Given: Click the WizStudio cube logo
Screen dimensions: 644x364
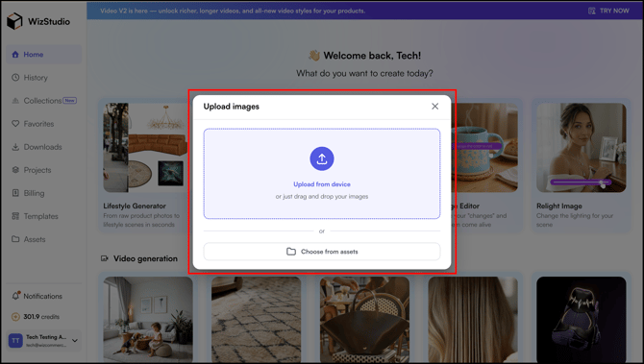Looking at the screenshot, I should point(14,21).
